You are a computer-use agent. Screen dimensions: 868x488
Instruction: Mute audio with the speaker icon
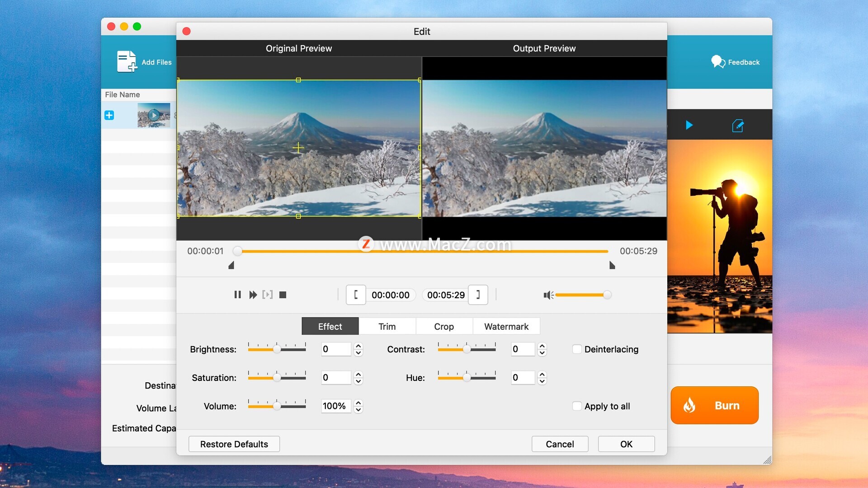pyautogui.click(x=548, y=295)
